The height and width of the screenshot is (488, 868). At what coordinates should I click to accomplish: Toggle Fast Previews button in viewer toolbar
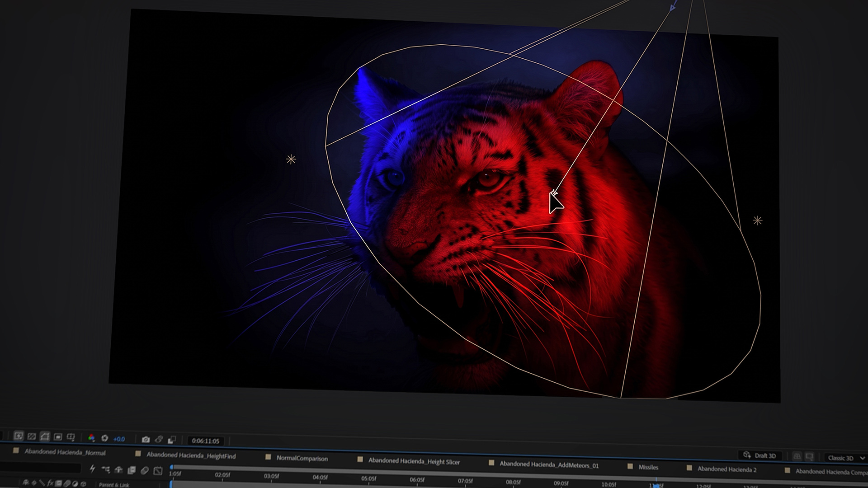[x=19, y=436]
